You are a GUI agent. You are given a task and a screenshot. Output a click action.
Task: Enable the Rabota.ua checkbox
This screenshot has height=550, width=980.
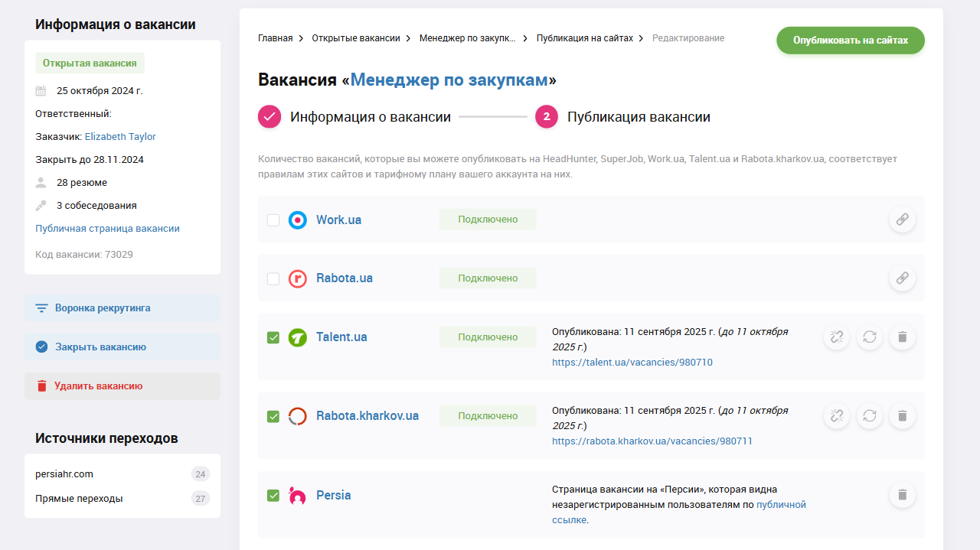273,278
